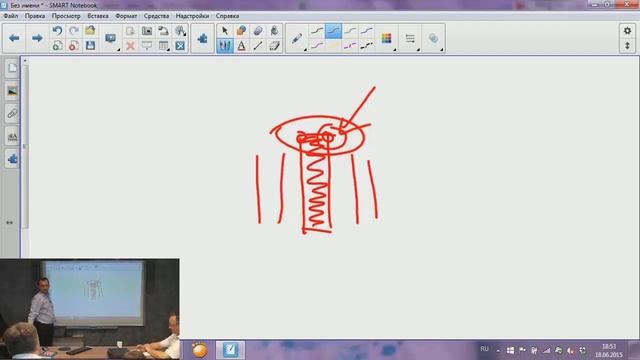
Task: Open the Attachments paperclip tab
Action: [12, 113]
